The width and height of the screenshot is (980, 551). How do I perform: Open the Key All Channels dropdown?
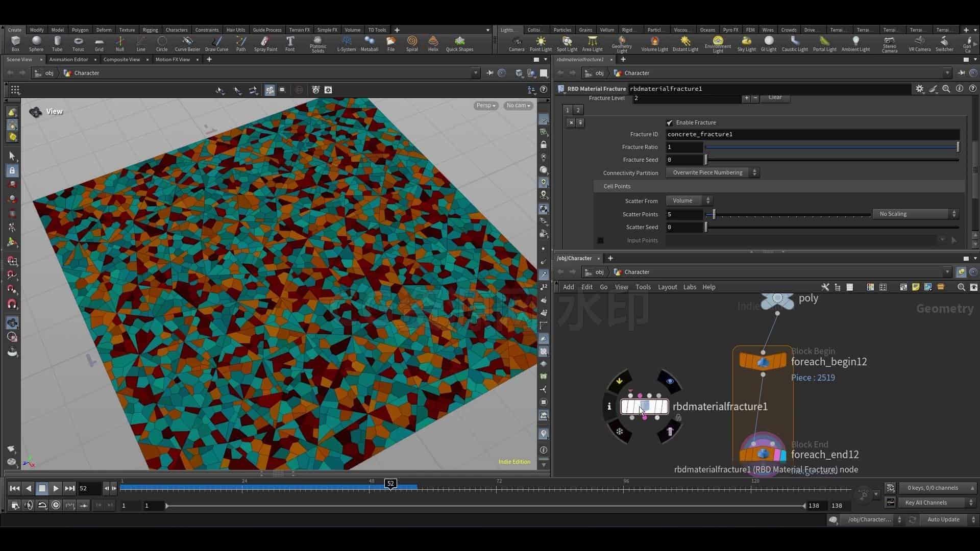(937, 503)
